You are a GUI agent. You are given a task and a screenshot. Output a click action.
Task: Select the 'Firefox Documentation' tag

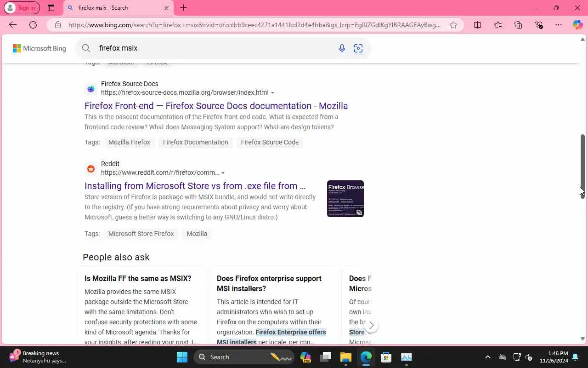tap(195, 142)
